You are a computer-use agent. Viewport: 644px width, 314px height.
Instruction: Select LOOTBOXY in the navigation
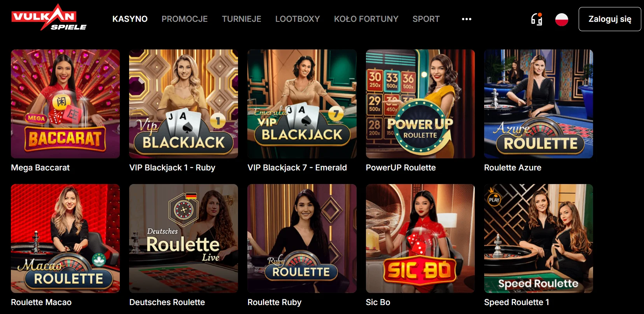[297, 19]
